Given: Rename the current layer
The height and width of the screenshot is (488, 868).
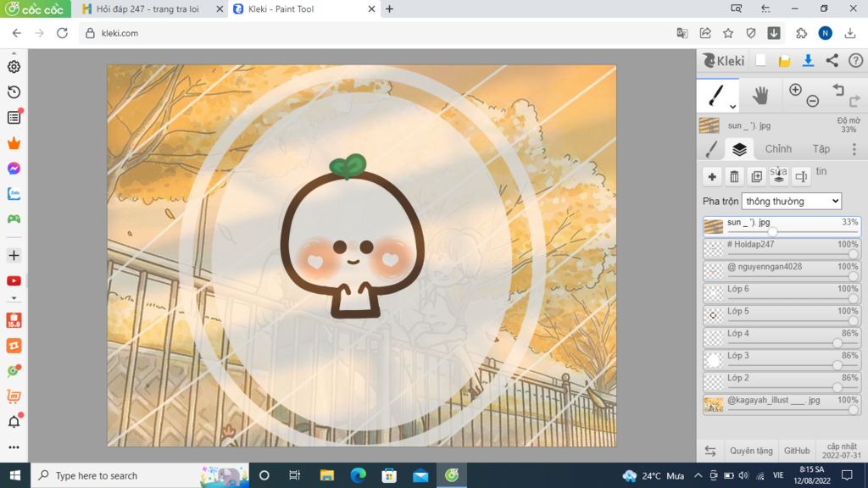Looking at the screenshot, I should click(x=801, y=176).
